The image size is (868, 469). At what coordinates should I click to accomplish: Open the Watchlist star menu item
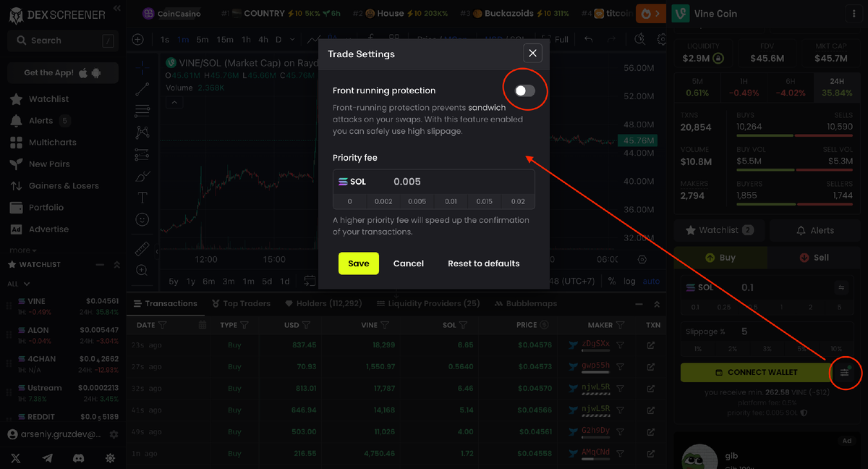(48, 99)
